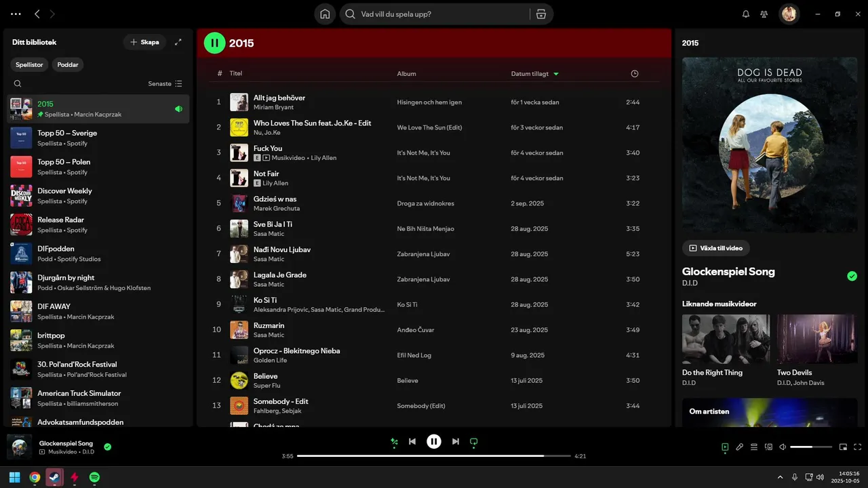Sort tracks by the Titel column
The image size is (868, 488).
pos(235,73)
